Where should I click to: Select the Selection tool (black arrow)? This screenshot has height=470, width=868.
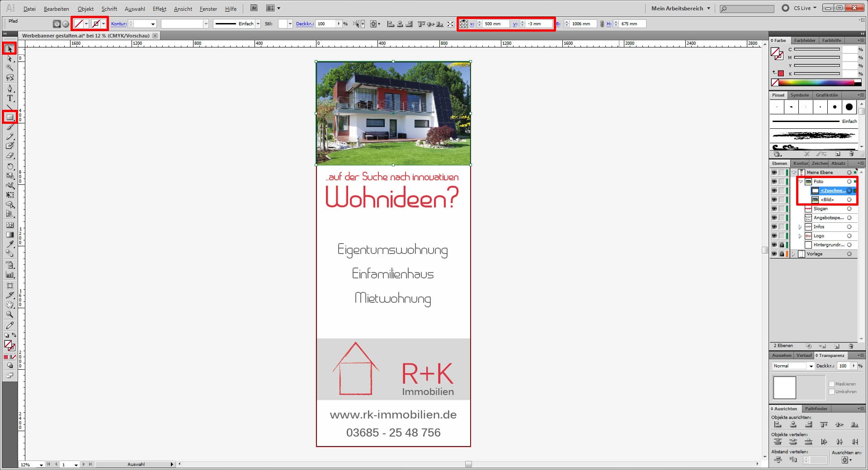tap(9, 48)
